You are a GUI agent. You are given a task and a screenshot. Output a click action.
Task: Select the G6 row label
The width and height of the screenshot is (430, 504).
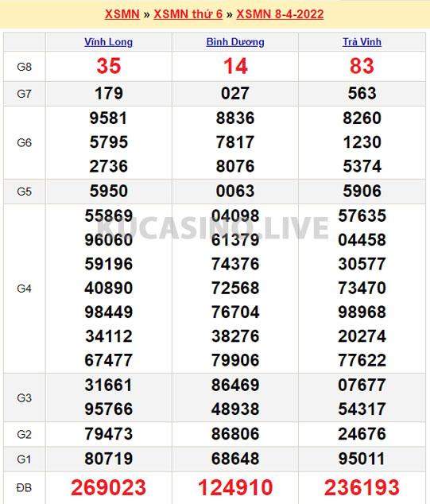tap(24, 143)
